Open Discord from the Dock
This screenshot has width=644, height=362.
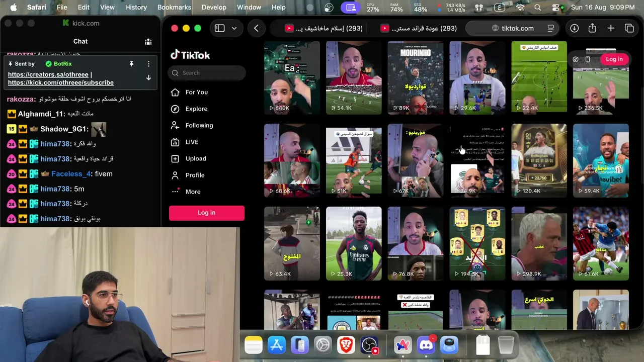(x=426, y=345)
